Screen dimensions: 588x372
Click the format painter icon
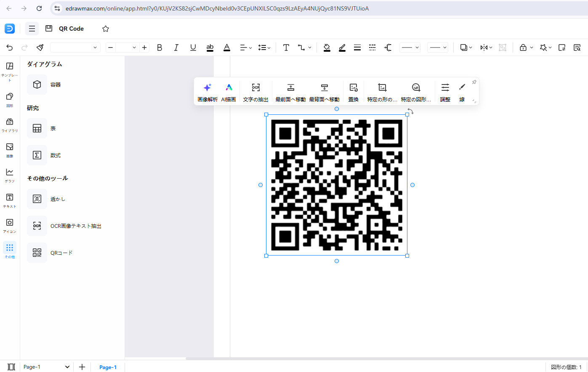pyautogui.click(x=40, y=47)
